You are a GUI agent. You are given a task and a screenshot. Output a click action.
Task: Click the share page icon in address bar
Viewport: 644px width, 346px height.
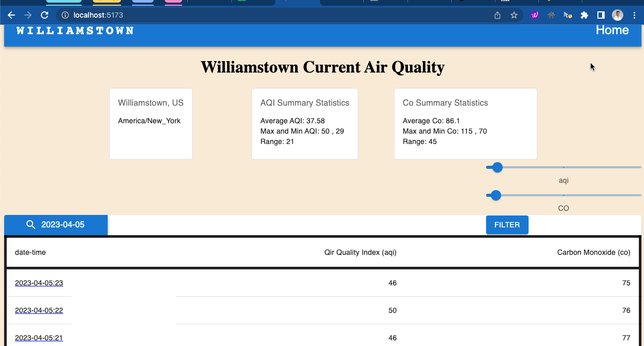(x=497, y=16)
